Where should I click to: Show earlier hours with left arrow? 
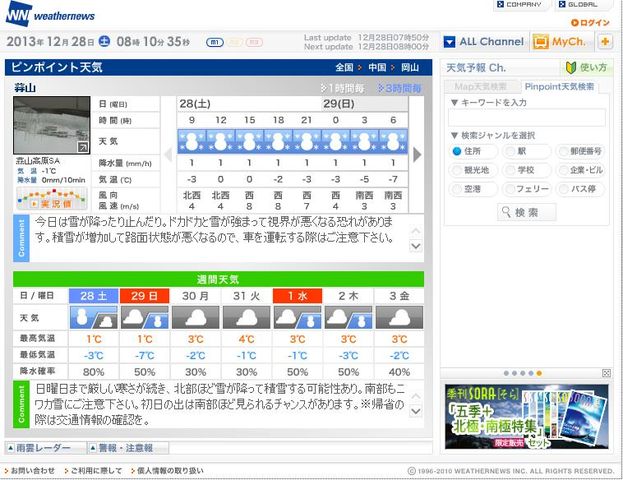coord(168,155)
